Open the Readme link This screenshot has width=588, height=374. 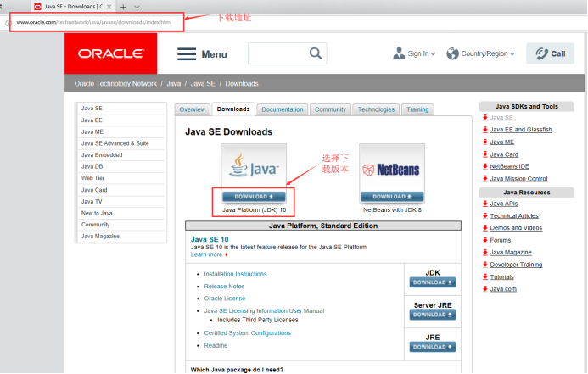pos(216,345)
